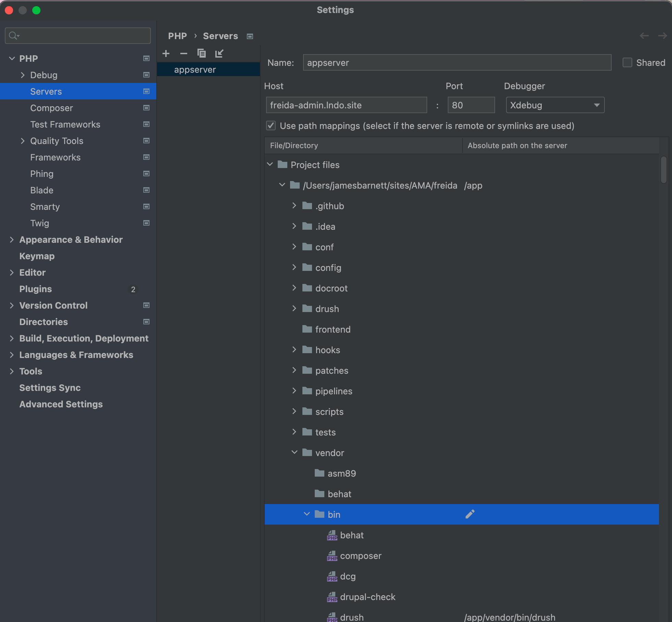The image size is (672, 622).
Task: Open the Quality Tools settings section
Action: [x=57, y=140]
